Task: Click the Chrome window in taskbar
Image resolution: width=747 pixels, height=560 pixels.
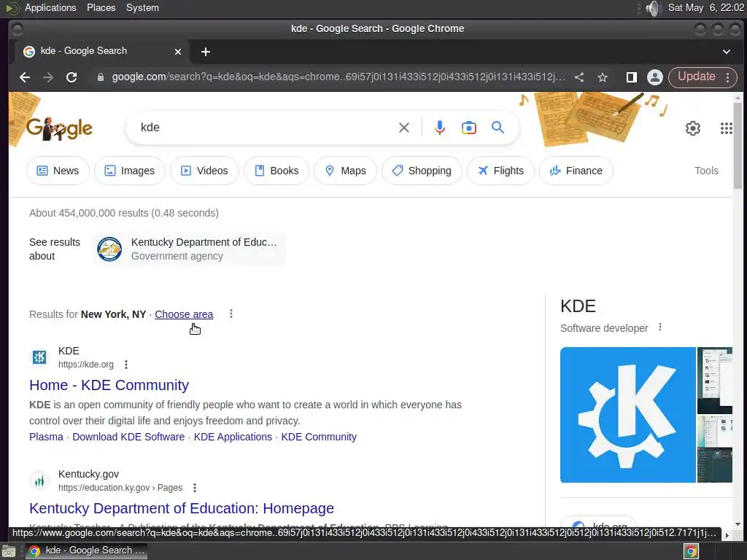Action: click(x=86, y=551)
